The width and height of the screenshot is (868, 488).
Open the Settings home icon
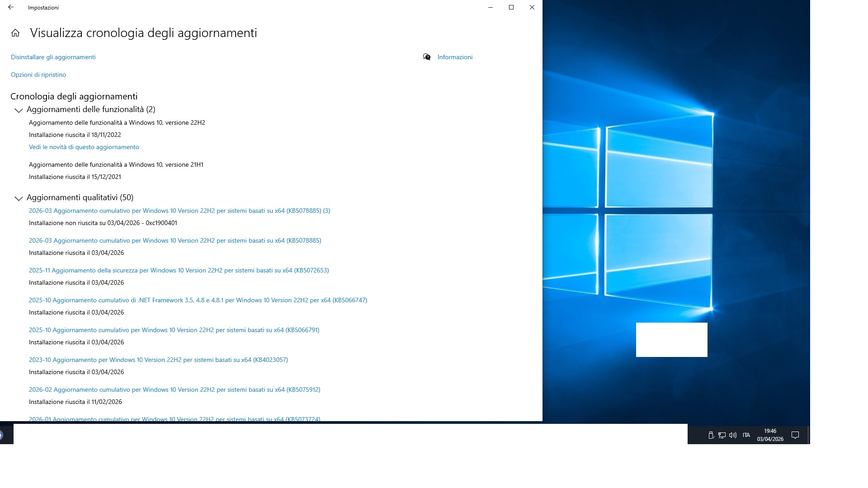point(15,33)
